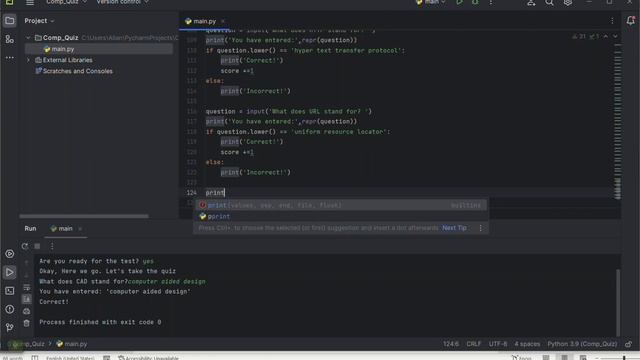The image size is (640, 360).
Task: Open the Run tool window icon
Action: click(x=9, y=272)
